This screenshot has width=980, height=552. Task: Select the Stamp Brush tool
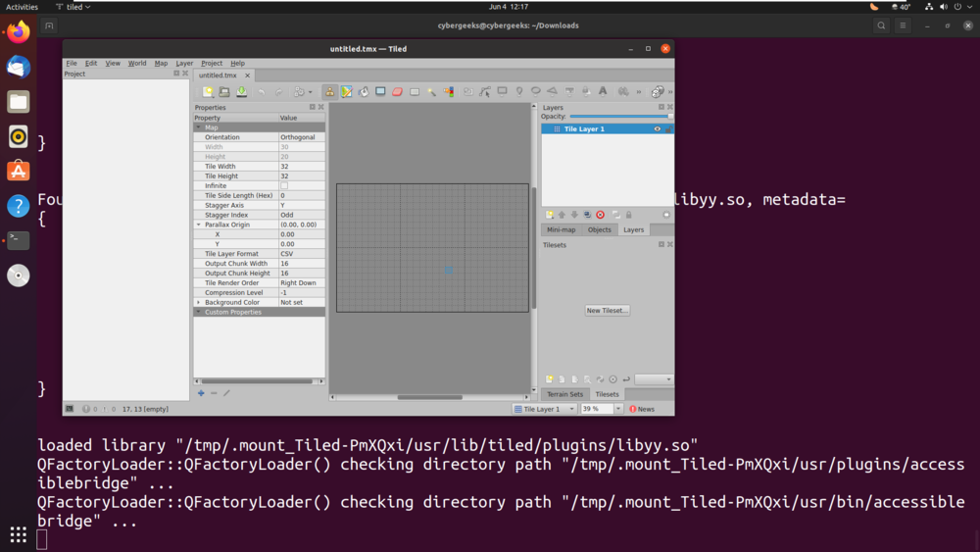[329, 92]
